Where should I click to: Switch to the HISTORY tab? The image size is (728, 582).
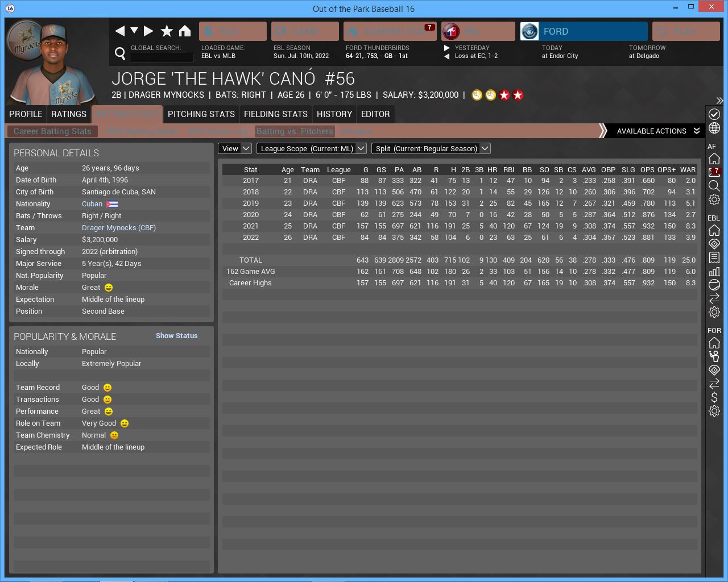pos(334,114)
